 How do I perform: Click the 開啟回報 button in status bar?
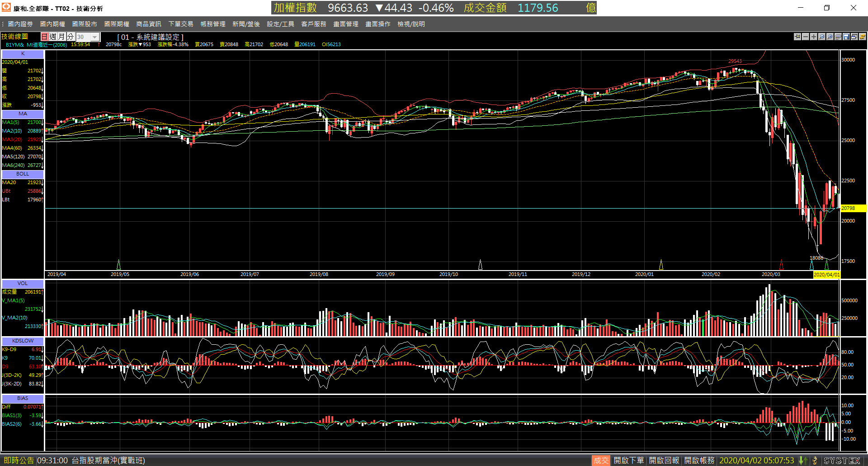664,461
